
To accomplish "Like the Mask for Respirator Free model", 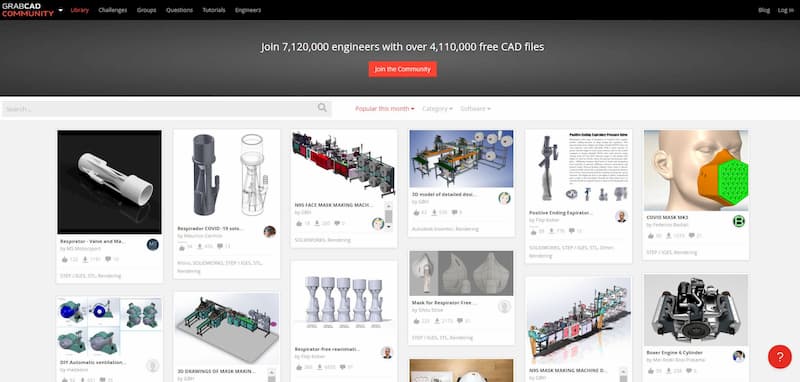I will (x=416, y=321).
